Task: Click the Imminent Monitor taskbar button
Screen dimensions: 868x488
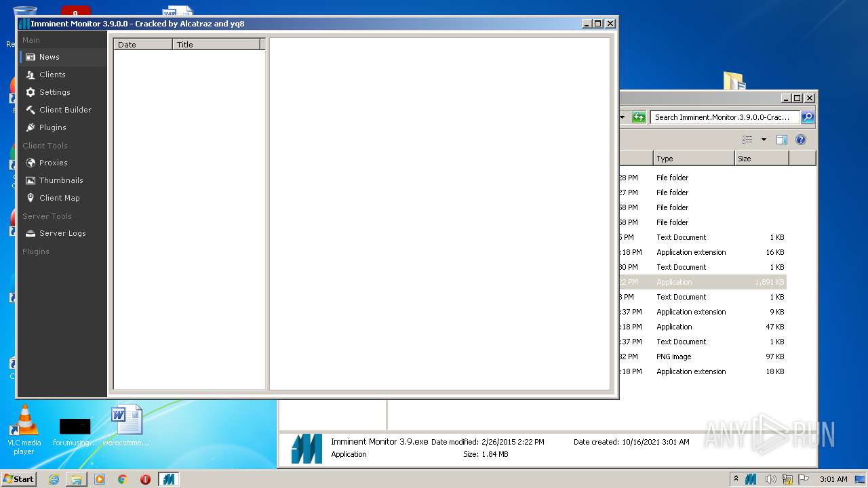Action: pyautogui.click(x=169, y=479)
